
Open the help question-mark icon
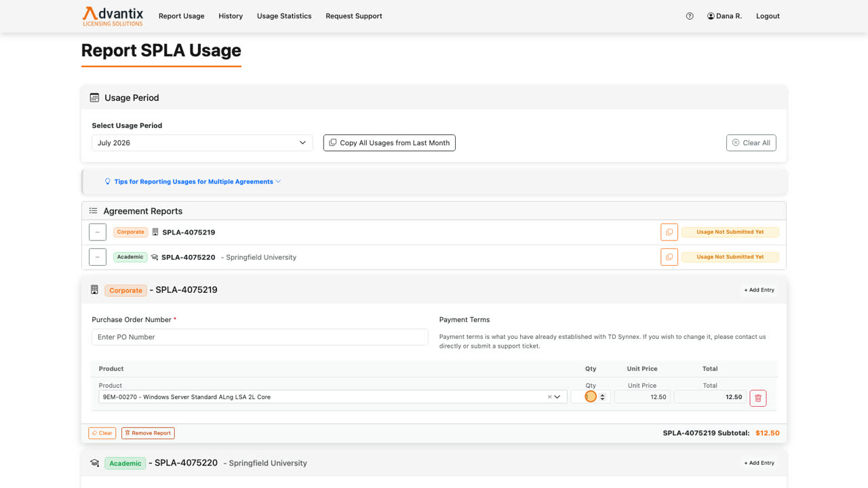click(690, 16)
